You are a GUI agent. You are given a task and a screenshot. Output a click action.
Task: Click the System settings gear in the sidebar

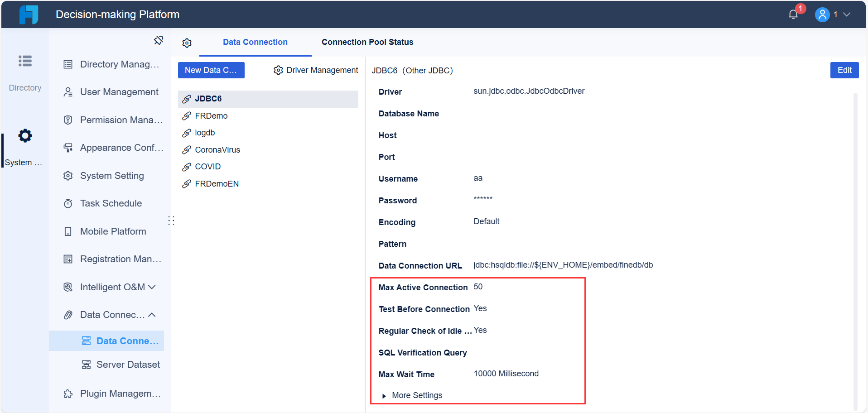(x=24, y=135)
